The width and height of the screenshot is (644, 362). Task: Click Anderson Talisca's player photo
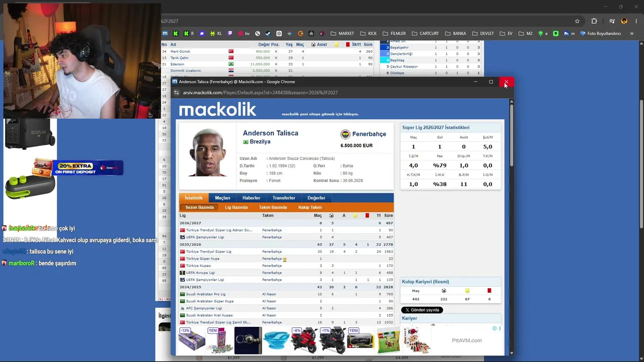pyautogui.click(x=207, y=152)
